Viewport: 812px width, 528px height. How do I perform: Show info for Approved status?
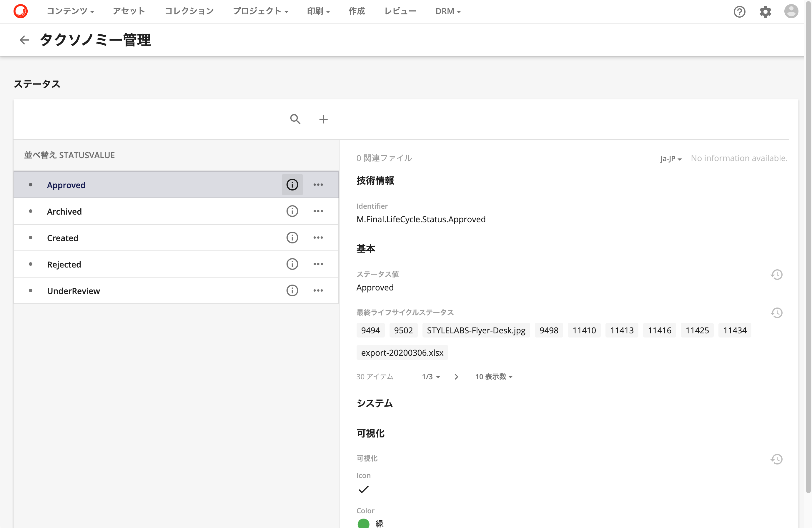coord(292,185)
